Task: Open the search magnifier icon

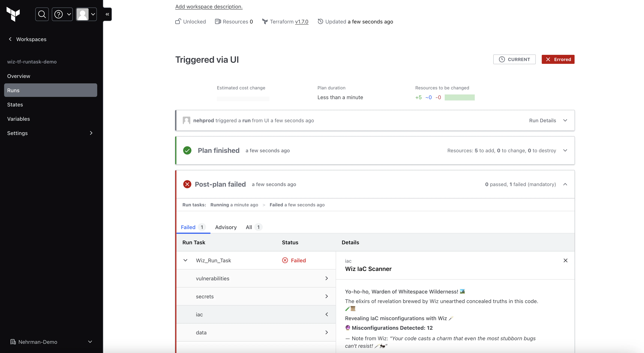Action: [42, 14]
